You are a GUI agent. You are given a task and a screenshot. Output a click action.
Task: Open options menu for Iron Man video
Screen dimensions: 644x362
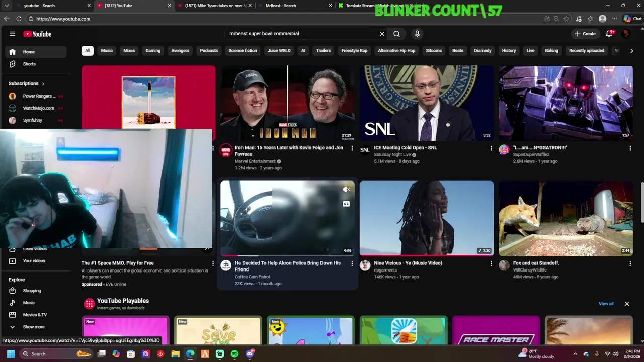[x=352, y=148]
